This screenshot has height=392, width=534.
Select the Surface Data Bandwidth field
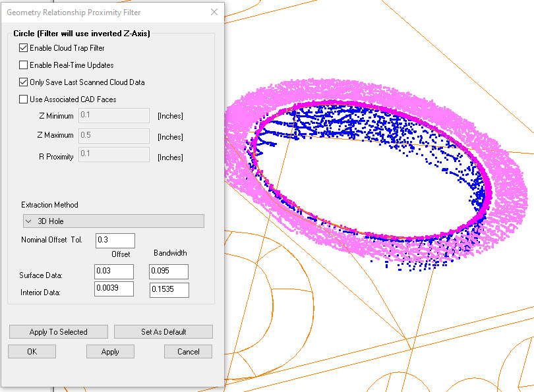point(169,271)
